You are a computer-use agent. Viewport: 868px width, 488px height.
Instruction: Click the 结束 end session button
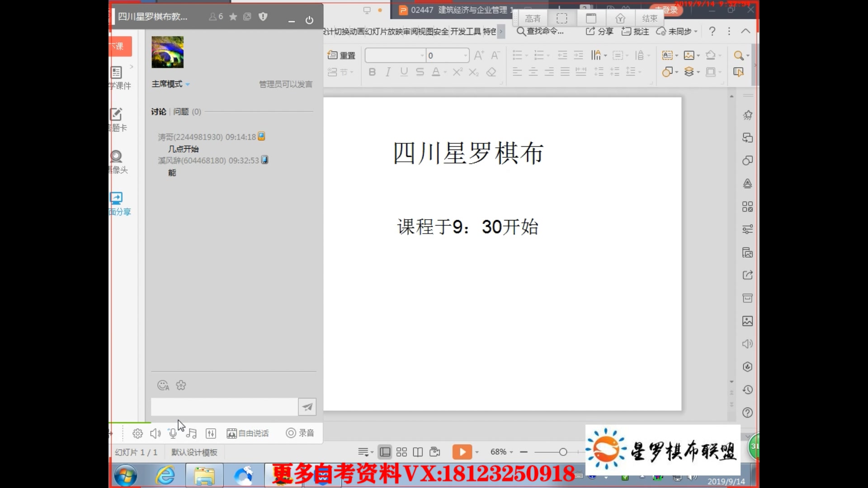[649, 18]
